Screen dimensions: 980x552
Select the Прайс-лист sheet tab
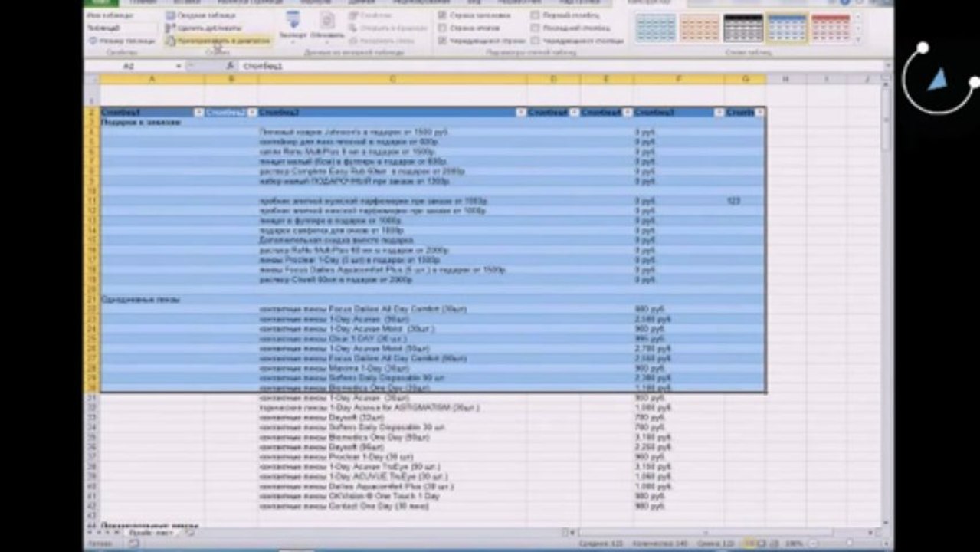150,532
